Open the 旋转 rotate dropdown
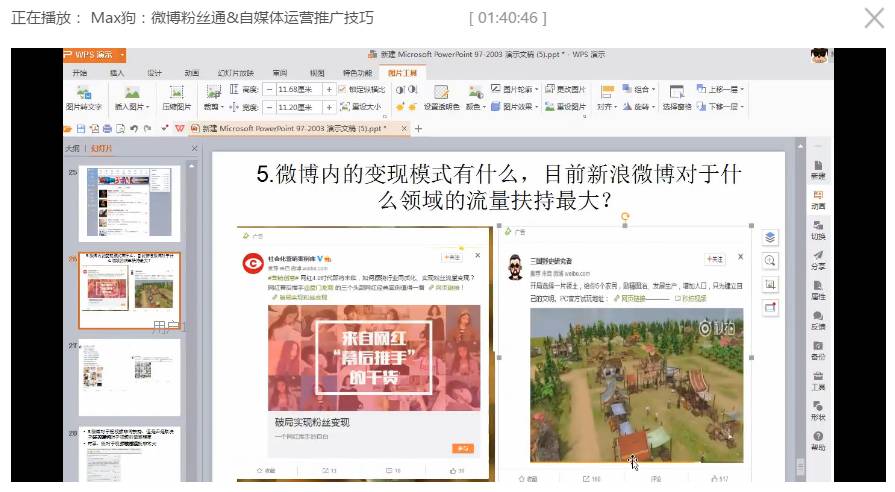Image resolution: width=895 pixels, height=492 pixels. [x=639, y=107]
